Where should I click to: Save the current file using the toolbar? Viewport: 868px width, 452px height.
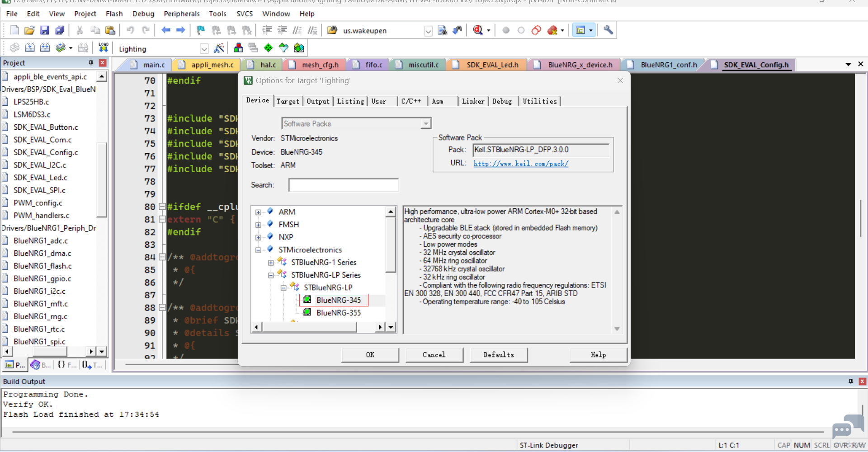pyautogui.click(x=44, y=30)
